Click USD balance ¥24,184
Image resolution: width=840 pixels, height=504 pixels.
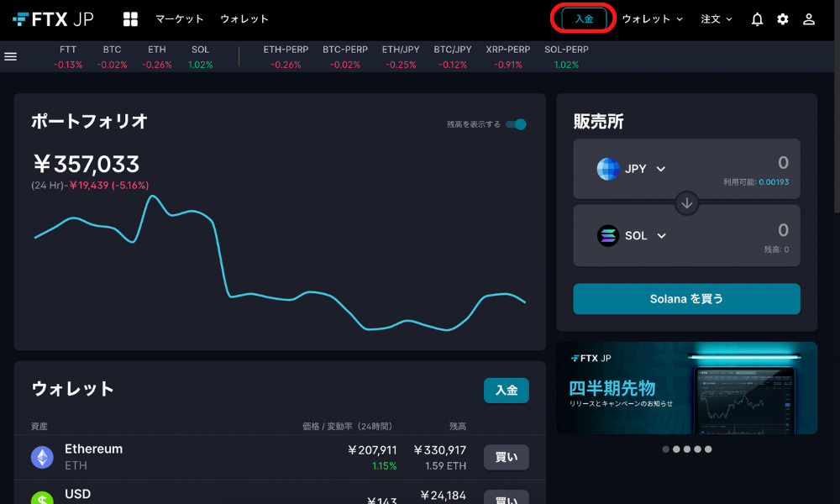[443, 496]
